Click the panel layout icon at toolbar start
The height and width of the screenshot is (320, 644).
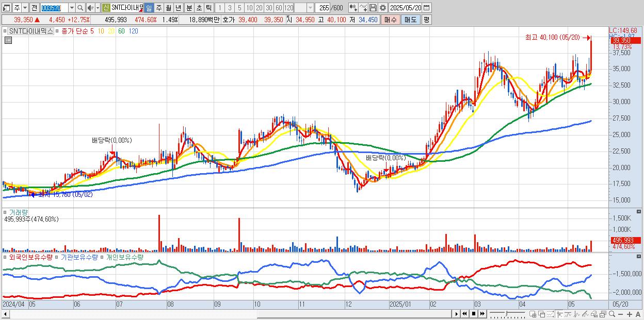point(7,8)
